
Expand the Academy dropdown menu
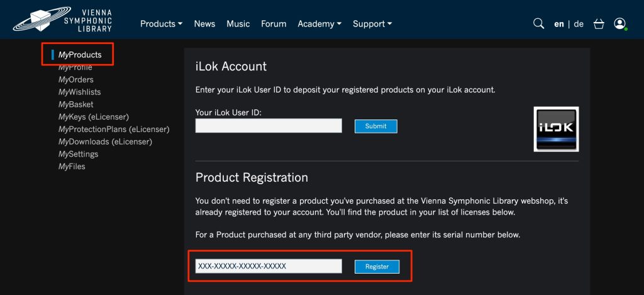(319, 24)
